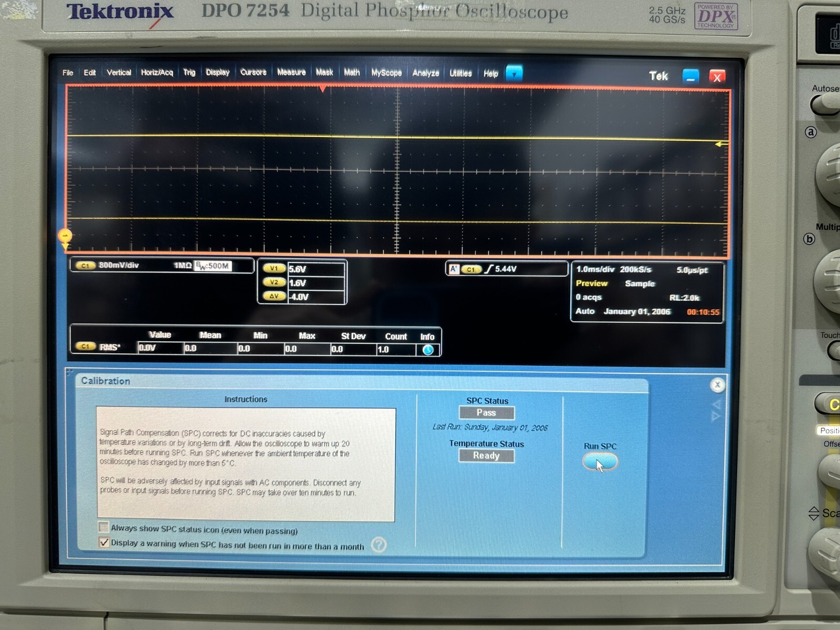Image resolution: width=840 pixels, height=630 pixels.
Task: Open the Edit menu
Action: tap(90, 72)
